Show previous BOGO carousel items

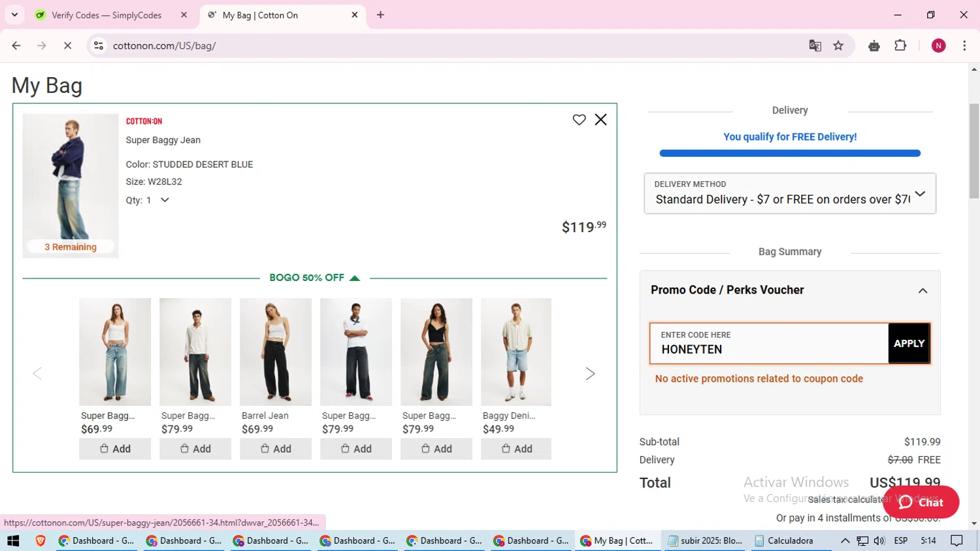[37, 374]
